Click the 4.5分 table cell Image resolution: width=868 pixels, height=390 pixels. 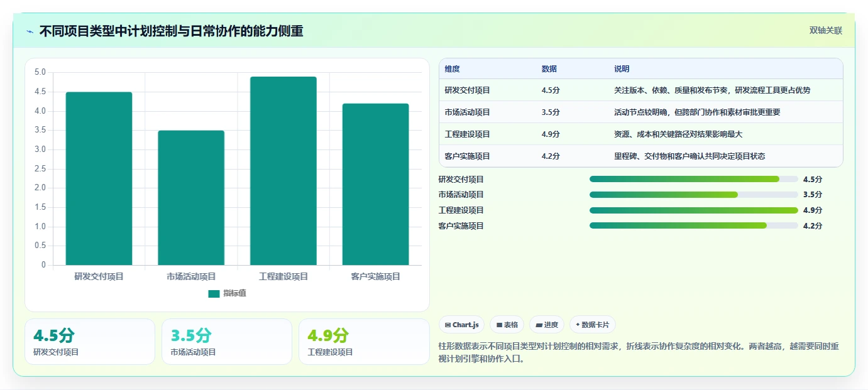click(551, 90)
